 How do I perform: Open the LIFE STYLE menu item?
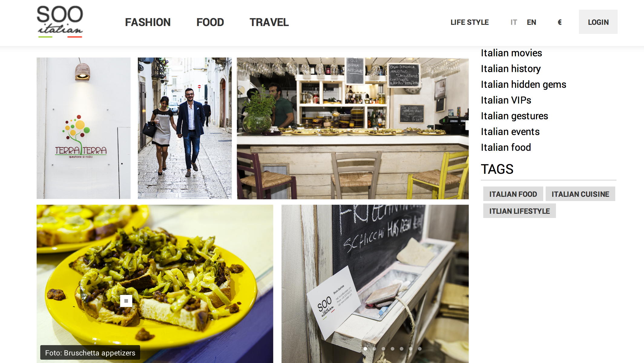[470, 22]
